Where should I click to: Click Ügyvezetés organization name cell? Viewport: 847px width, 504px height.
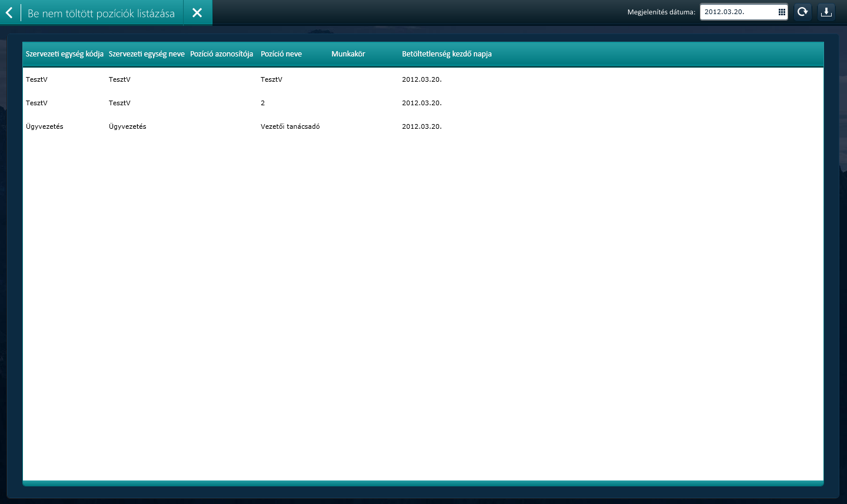tap(128, 126)
